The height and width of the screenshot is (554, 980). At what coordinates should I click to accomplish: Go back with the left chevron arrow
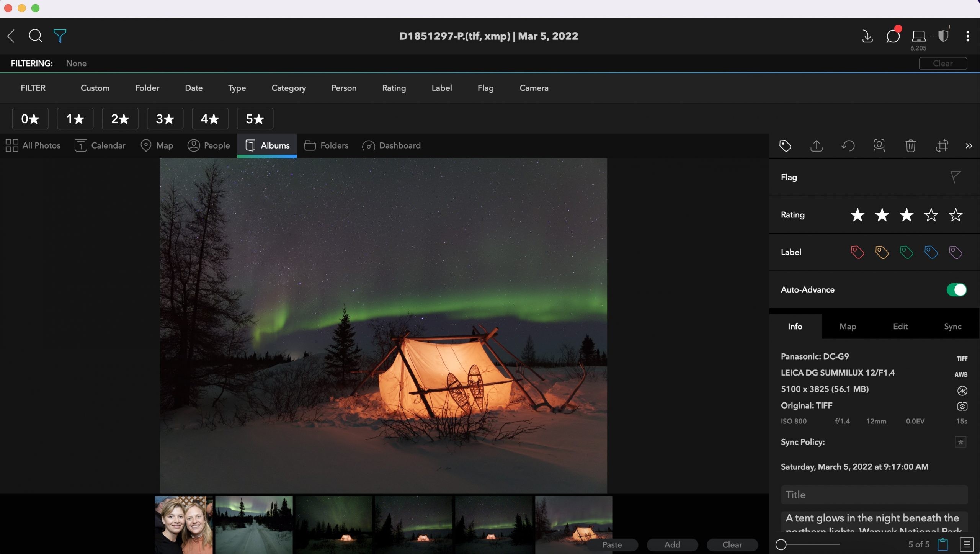[11, 36]
